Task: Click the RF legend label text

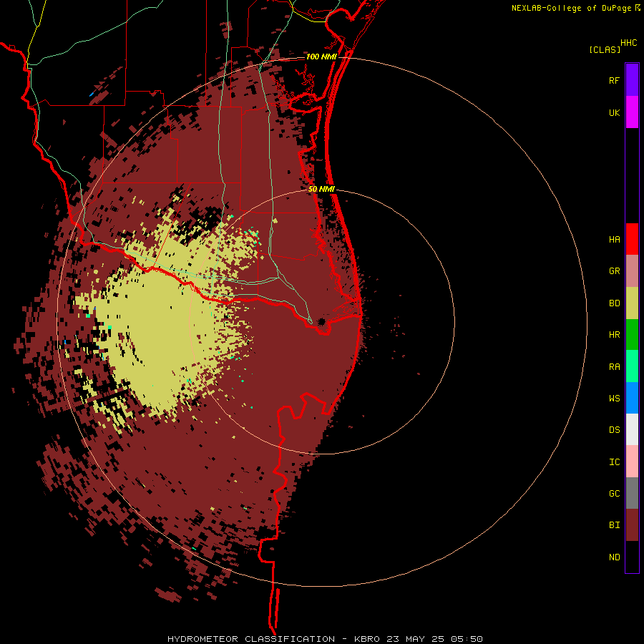Action: [x=614, y=80]
